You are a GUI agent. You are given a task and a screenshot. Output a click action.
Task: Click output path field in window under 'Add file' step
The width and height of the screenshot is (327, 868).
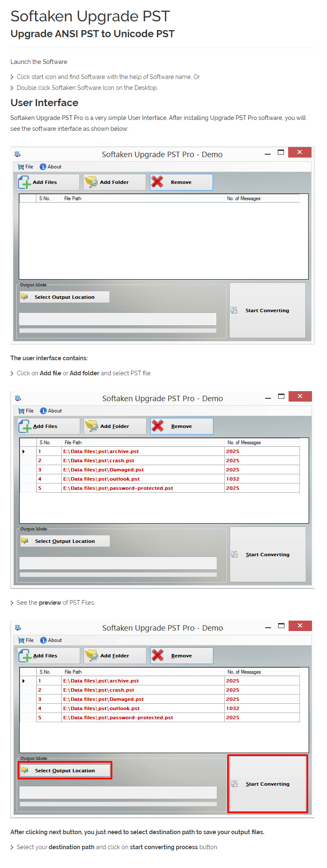coord(118,563)
